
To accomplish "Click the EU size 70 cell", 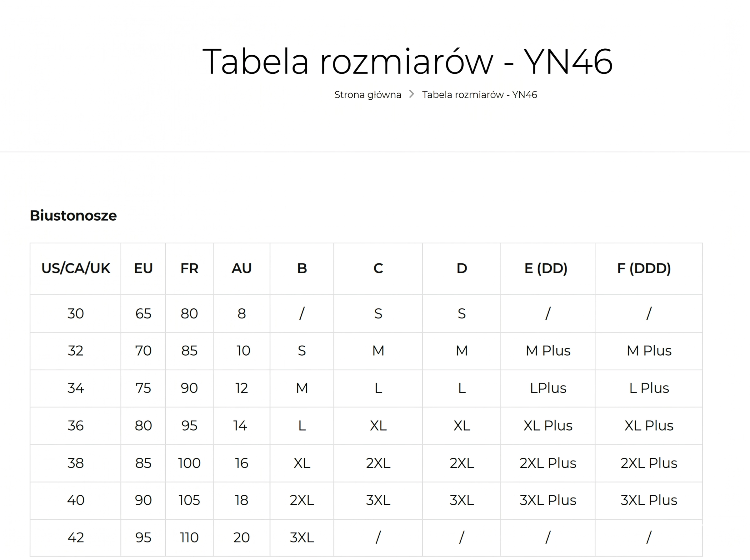I will click(x=143, y=351).
